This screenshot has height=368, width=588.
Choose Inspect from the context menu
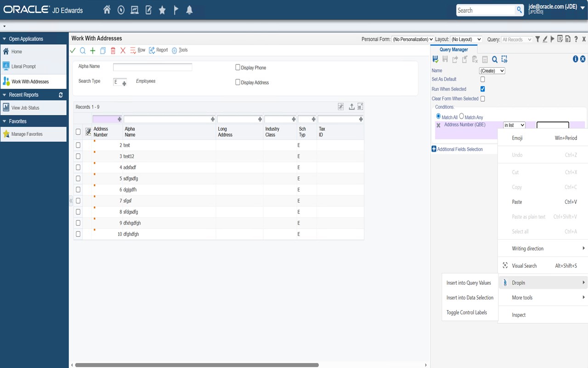coord(543,315)
